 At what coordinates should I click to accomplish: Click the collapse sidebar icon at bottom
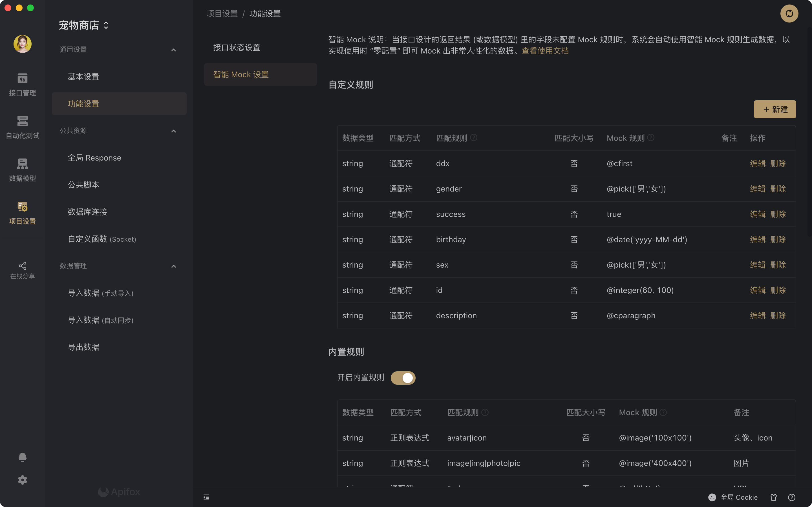tap(206, 497)
